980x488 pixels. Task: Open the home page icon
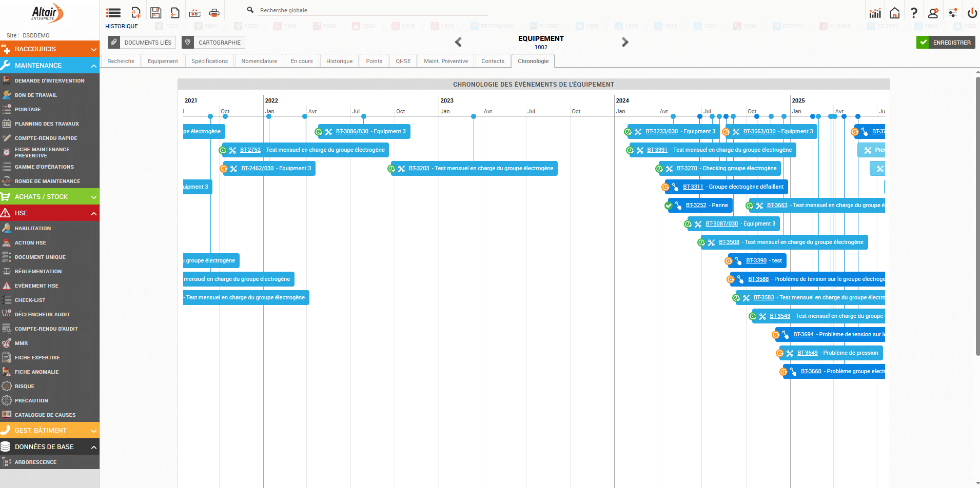(x=894, y=13)
